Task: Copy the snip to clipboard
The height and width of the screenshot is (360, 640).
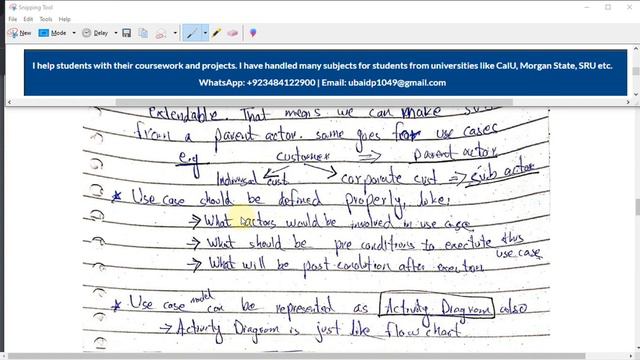Action: coord(143,33)
